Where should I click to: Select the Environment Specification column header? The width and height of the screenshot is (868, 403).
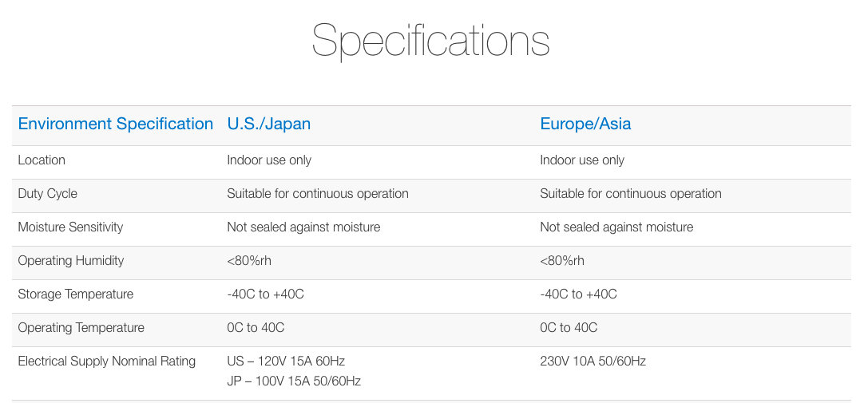pos(115,124)
